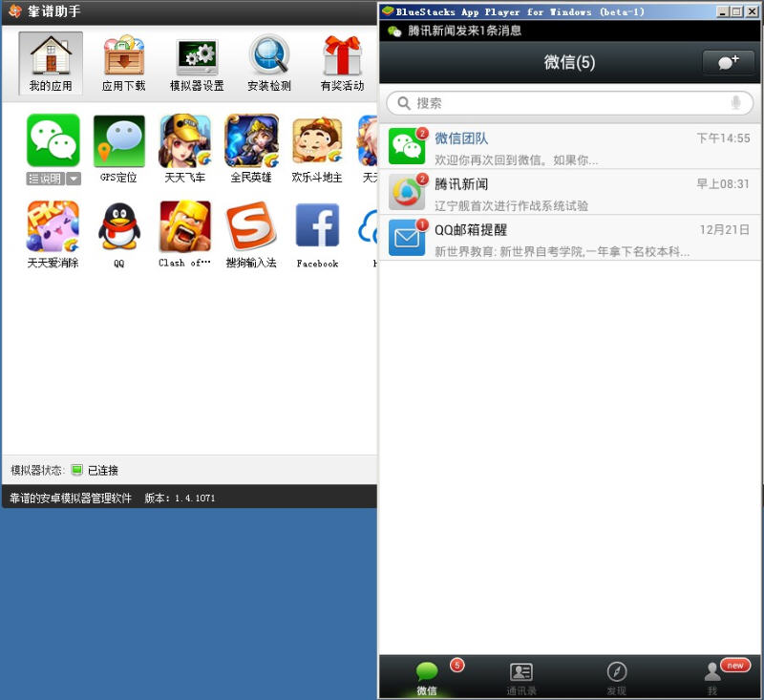Screen dimensions: 764x700
Task: Select the 通讯录 contacts bottom tab
Action: (x=521, y=678)
